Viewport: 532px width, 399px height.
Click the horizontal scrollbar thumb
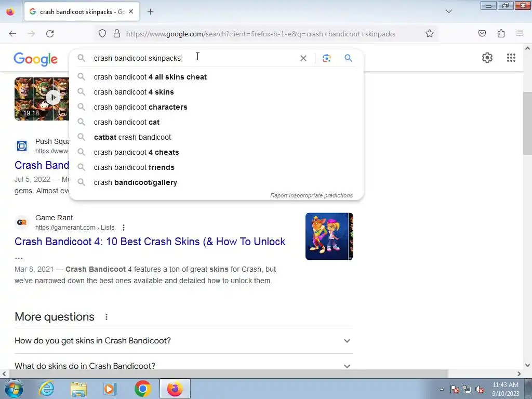click(x=229, y=374)
